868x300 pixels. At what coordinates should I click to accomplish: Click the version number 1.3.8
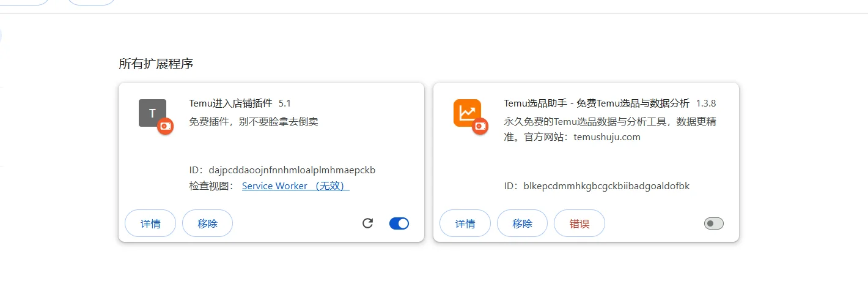(706, 103)
